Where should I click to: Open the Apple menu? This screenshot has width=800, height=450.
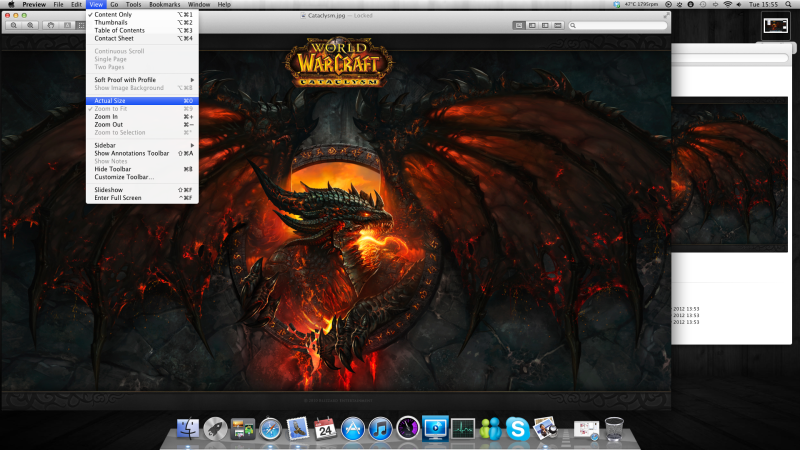[x=11, y=4]
